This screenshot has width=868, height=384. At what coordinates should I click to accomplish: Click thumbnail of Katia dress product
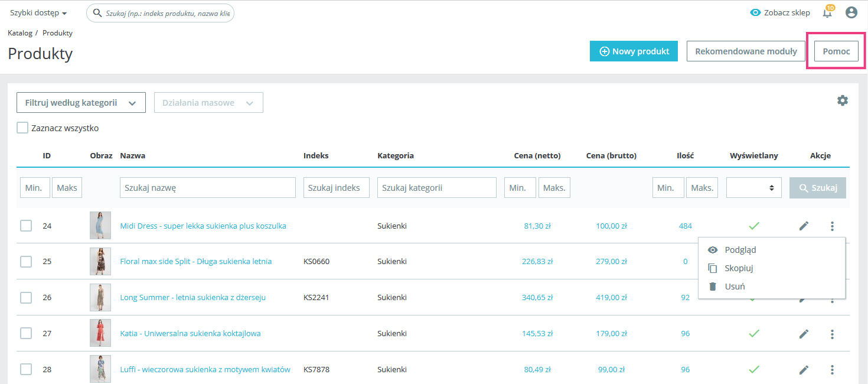[100, 333]
